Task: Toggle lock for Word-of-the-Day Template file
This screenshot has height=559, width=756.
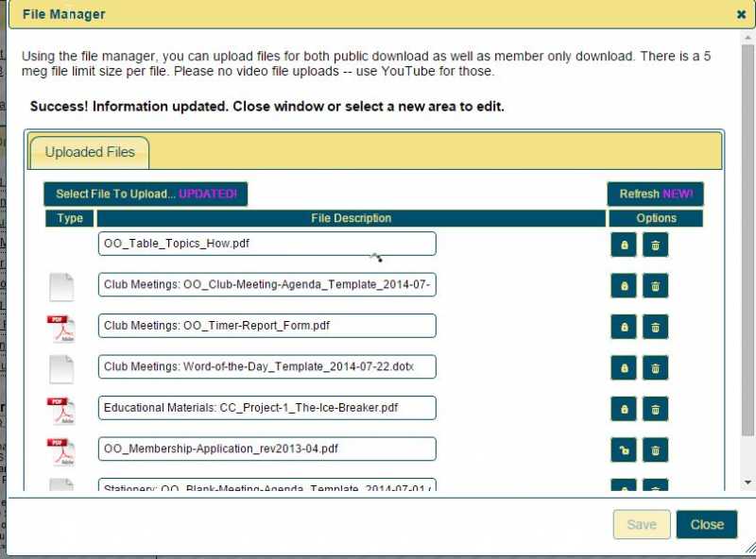Action: (624, 367)
